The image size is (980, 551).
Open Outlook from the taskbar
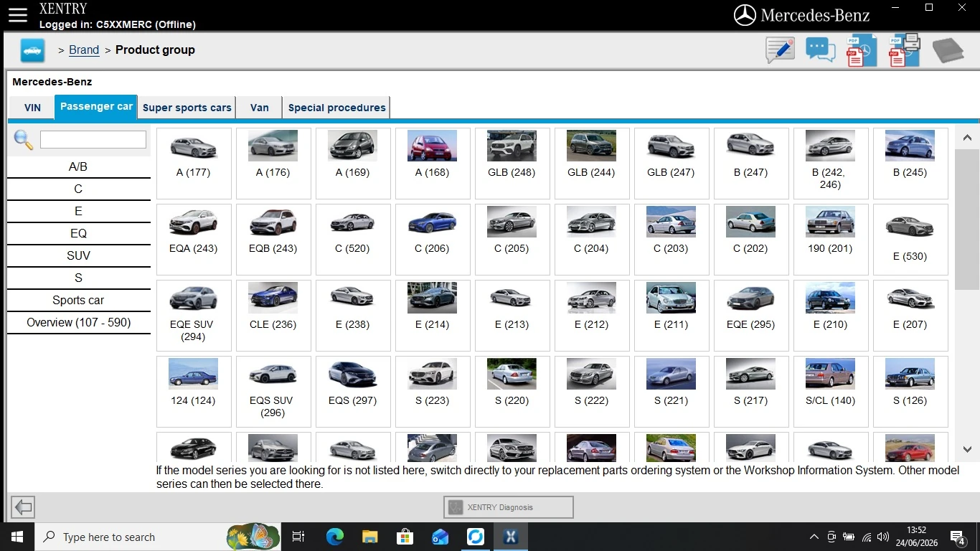[440, 537]
